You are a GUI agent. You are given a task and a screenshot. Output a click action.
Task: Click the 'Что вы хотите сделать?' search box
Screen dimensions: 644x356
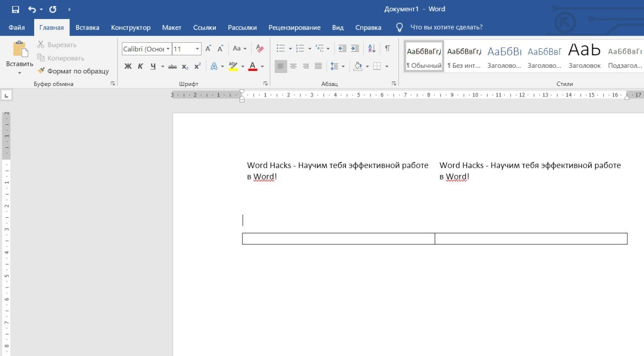[446, 28]
